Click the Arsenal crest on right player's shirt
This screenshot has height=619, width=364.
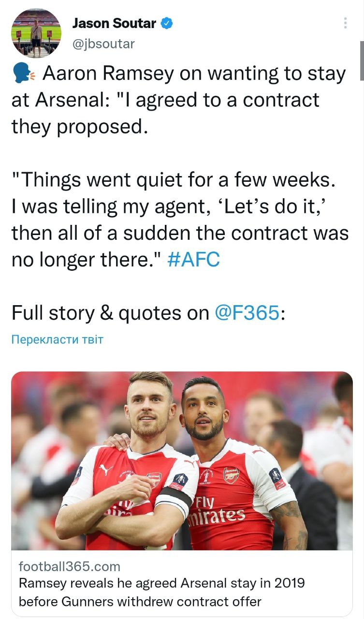tap(231, 474)
